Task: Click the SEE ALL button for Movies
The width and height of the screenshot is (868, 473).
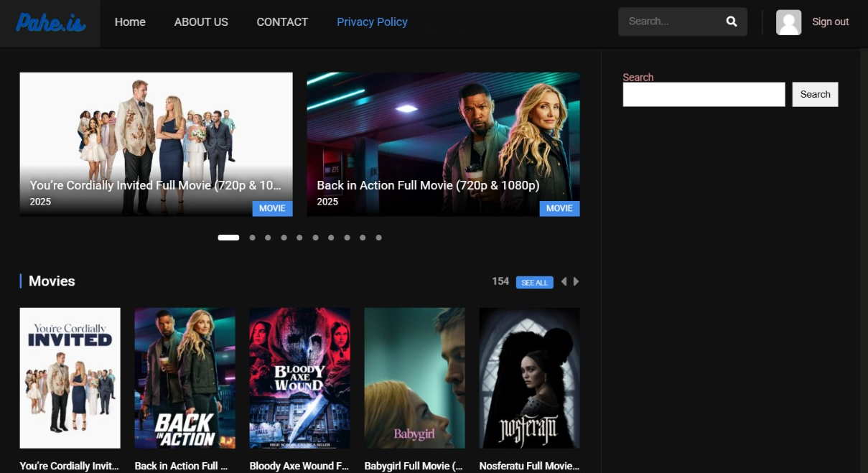Action: click(x=534, y=282)
